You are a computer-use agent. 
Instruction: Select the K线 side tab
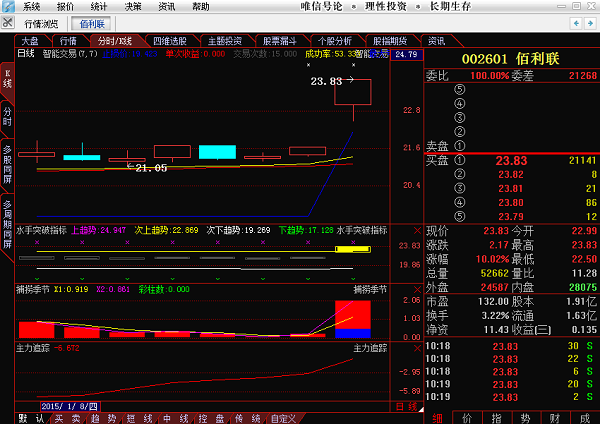7,79
